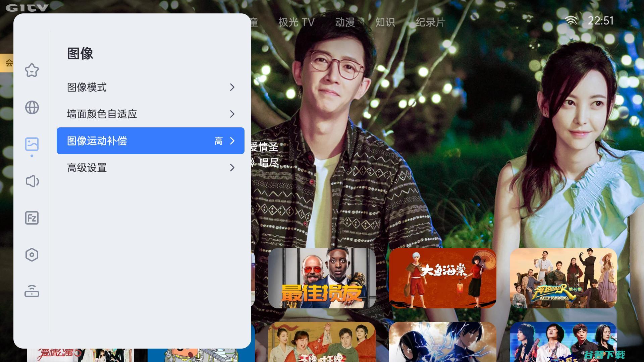Open the band performance thumbnail at bottom right
The width and height of the screenshot is (644, 362).
point(563,342)
